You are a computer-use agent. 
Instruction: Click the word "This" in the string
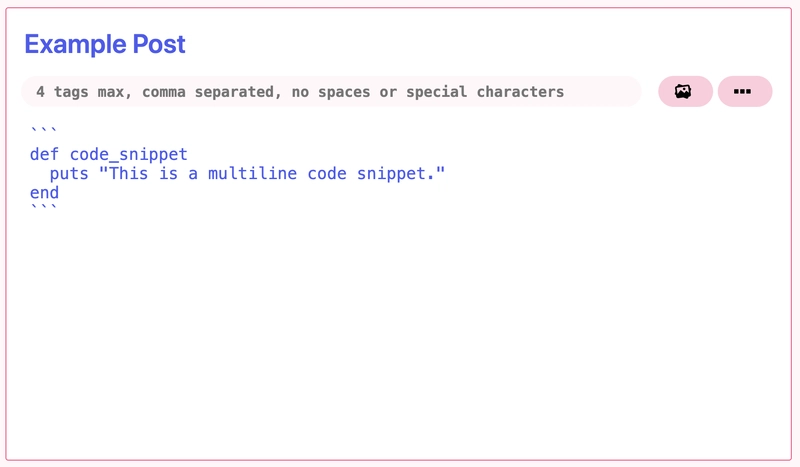129,174
